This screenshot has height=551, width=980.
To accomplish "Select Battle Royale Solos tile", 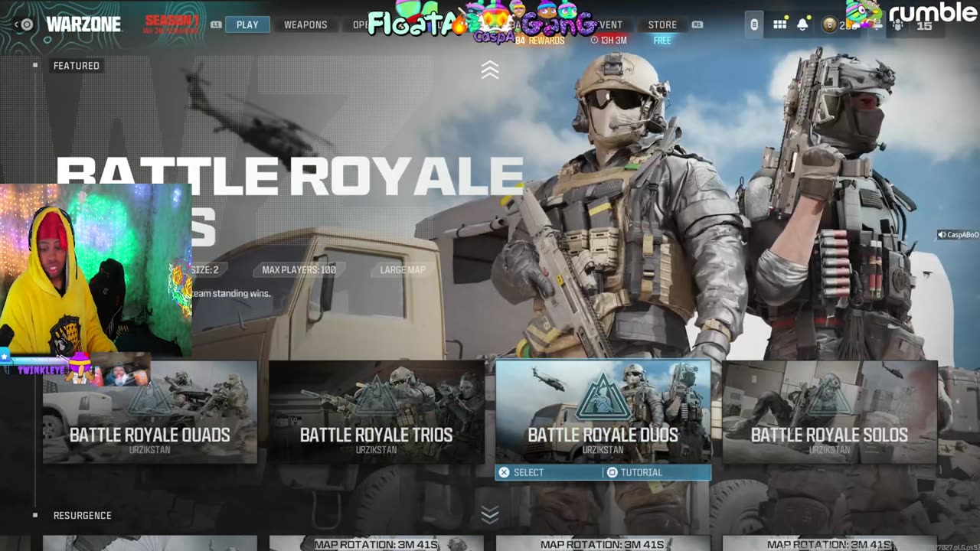I will tap(829, 412).
